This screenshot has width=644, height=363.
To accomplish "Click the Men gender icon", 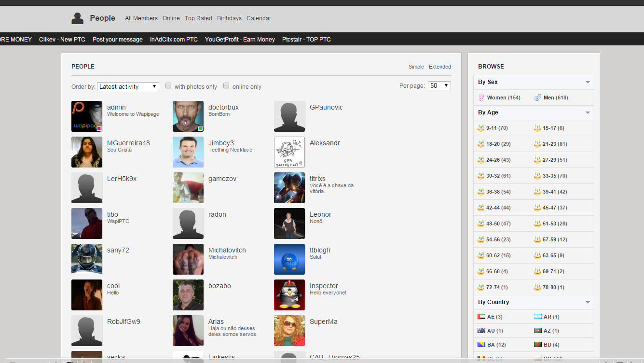I will pyautogui.click(x=537, y=98).
